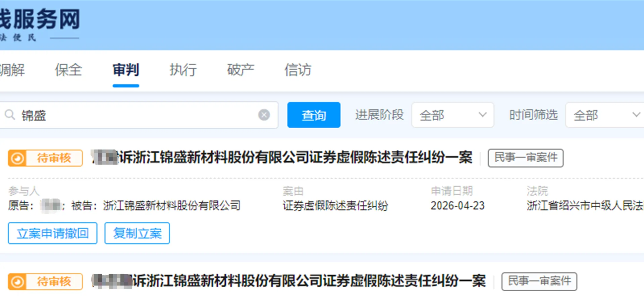Viewport: 644px width, 300px height.
Task: Click the cause text 证券虚假陈述责任纠纷
Action: tap(335, 206)
